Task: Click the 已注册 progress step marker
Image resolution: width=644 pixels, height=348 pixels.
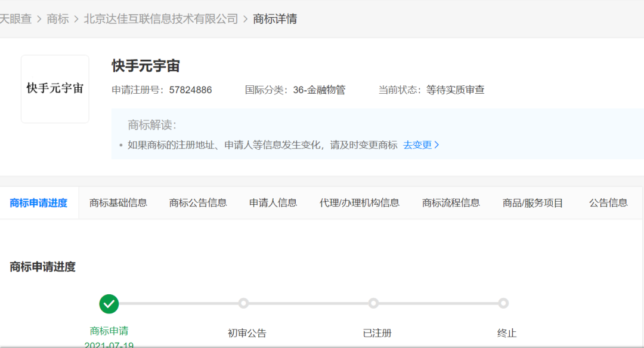Action: 373,304
